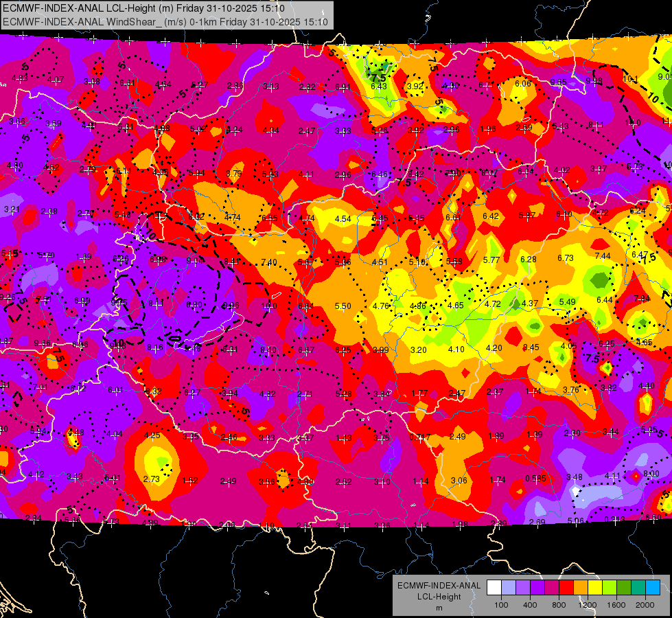Click the wind shear value 5.50
This screenshot has height=618, width=672.
tap(343, 306)
